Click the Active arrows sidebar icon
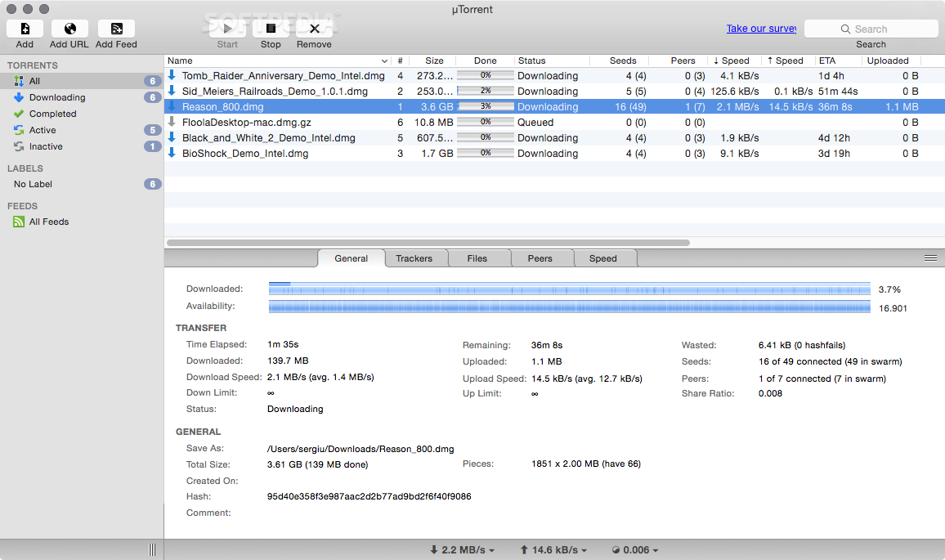 pos(19,130)
